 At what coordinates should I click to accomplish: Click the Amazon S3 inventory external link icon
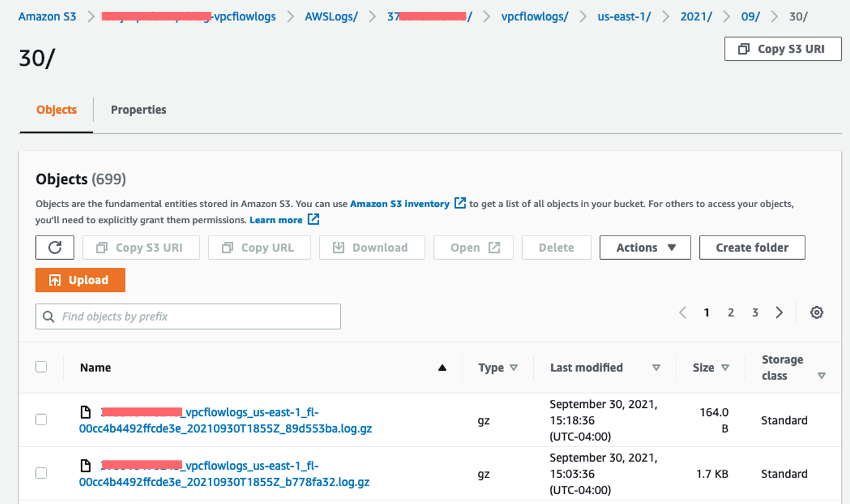click(x=458, y=203)
